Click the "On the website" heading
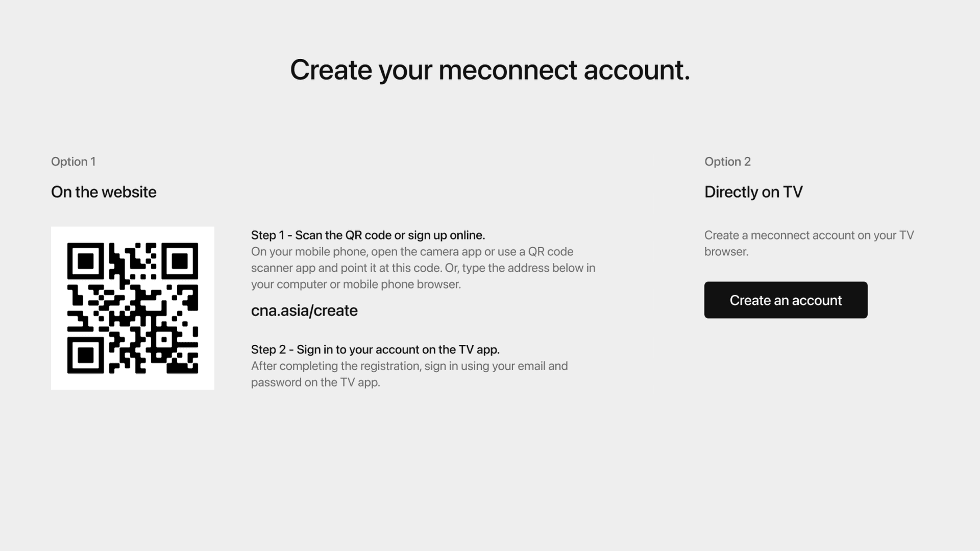Image resolution: width=980 pixels, height=551 pixels. click(104, 192)
